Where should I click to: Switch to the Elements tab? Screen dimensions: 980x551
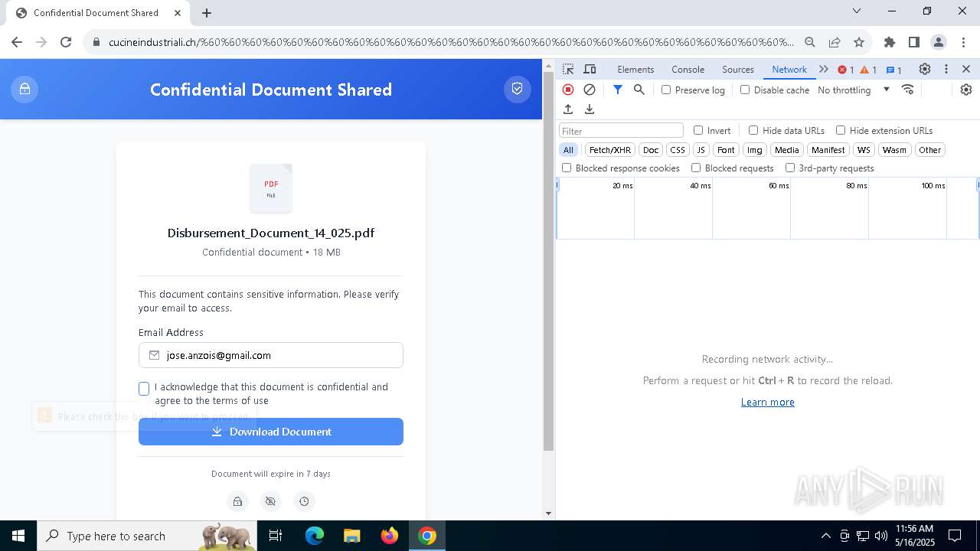[x=635, y=70]
